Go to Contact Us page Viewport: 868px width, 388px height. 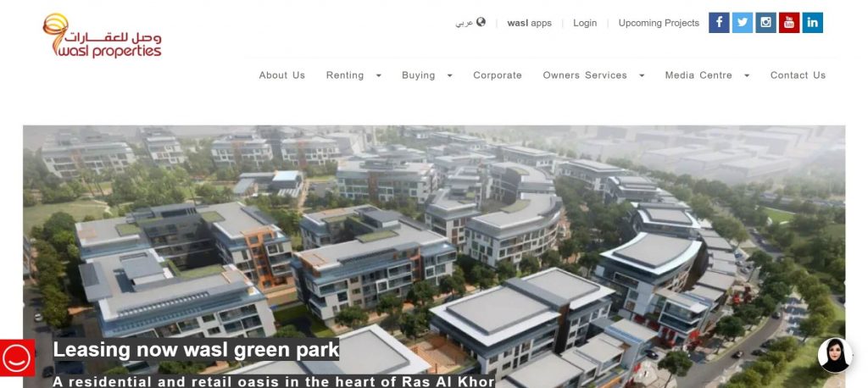point(798,75)
